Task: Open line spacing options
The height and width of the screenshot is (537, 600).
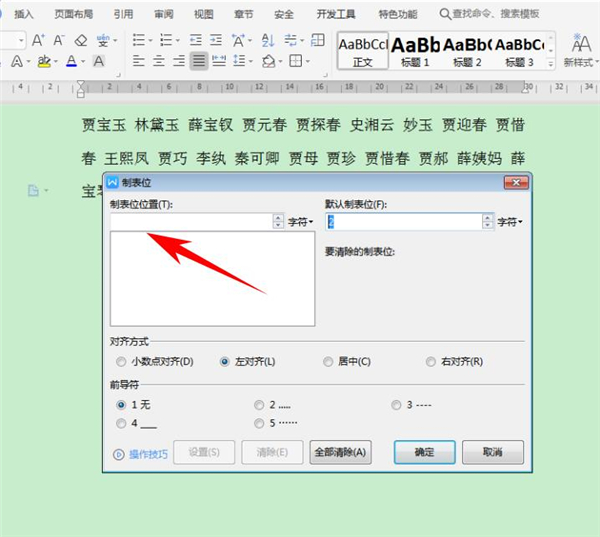Action: [x=239, y=61]
